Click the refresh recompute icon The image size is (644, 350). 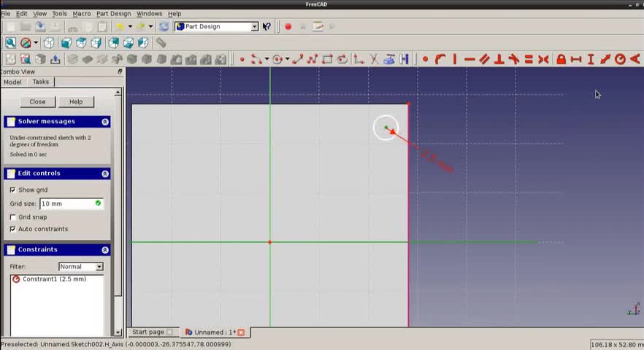click(164, 27)
